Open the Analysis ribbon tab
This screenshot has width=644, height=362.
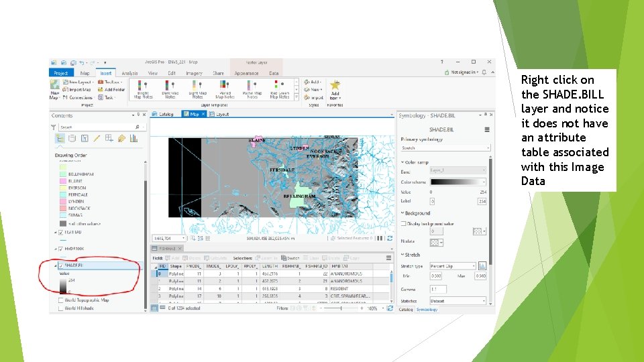point(129,73)
